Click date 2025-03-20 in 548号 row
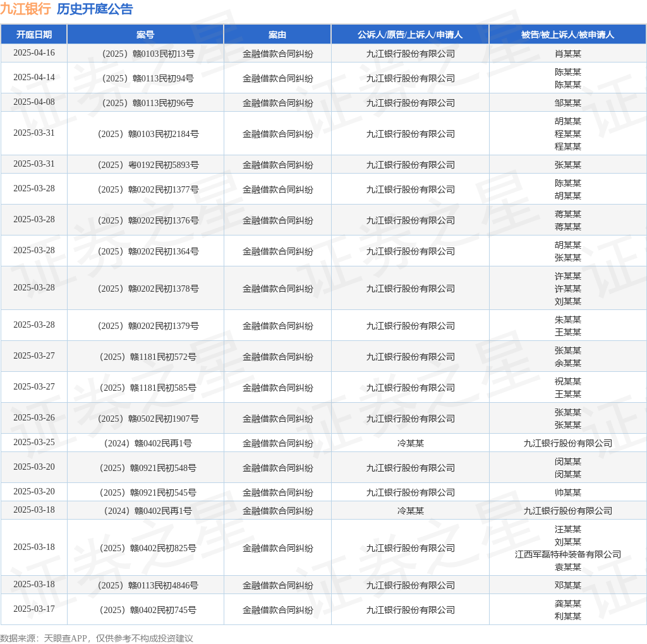Image resolution: width=647 pixels, height=644 pixels. coord(34,467)
